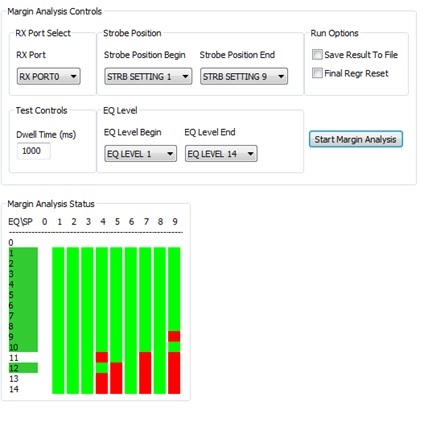Click strobe position column 8 green bar
Viewport: 440px width, 426px height.
(x=160, y=320)
